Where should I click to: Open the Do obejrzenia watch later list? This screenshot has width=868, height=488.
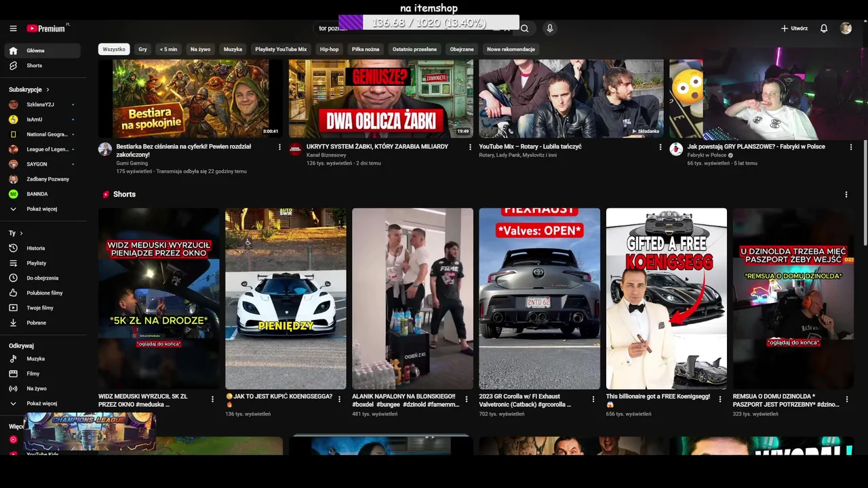[42, 278]
